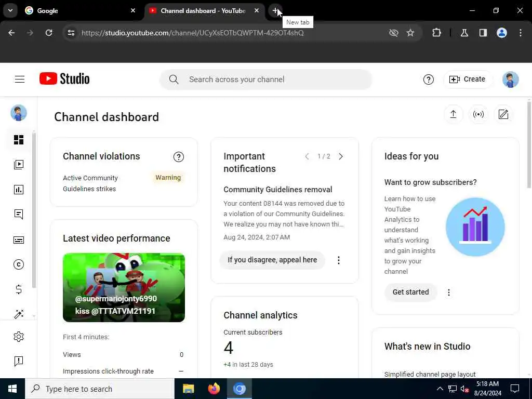Image resolution: width=532 pixels, height=399 pixels.
Task: Click the site information icon in address bar
Action: click(71, 33)
